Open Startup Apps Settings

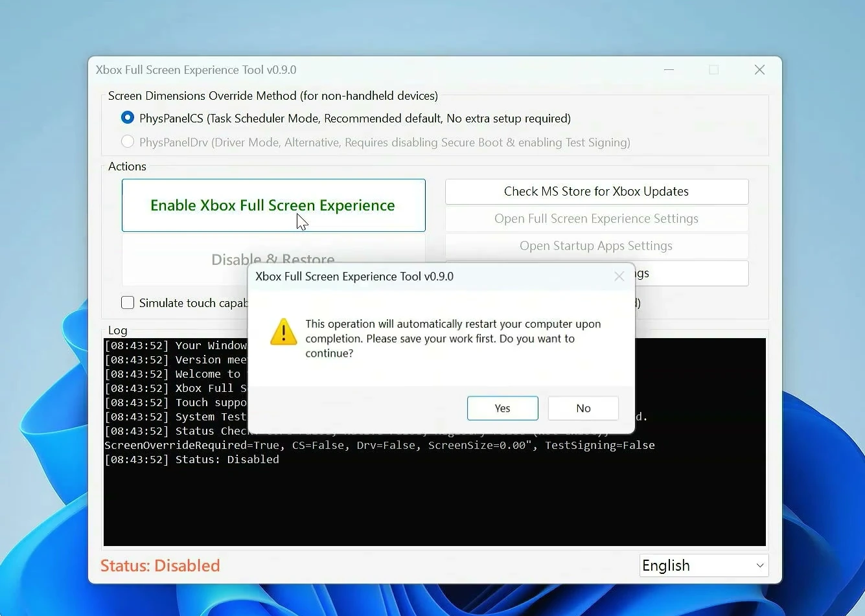pos(597,246)
